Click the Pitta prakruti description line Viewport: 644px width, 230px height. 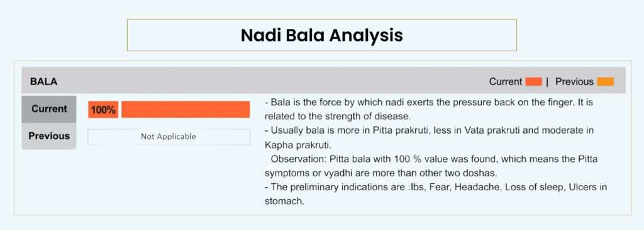(x=429, y=130)
